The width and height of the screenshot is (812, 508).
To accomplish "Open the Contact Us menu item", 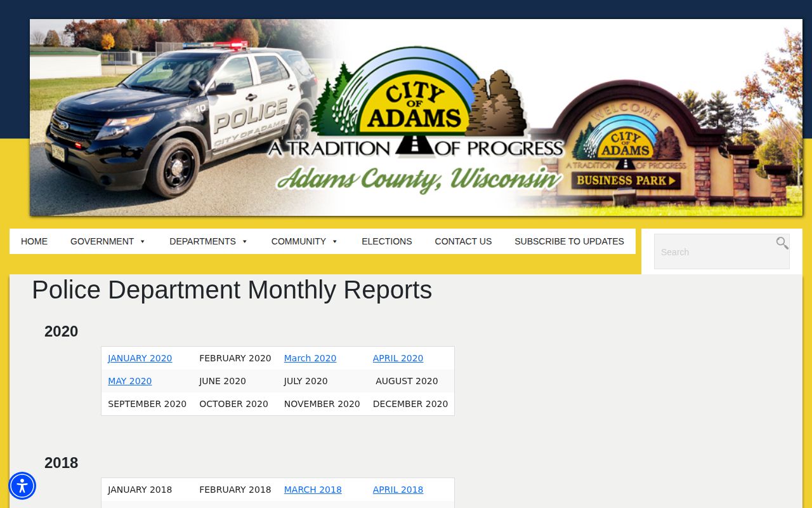I will click(463, 241).
